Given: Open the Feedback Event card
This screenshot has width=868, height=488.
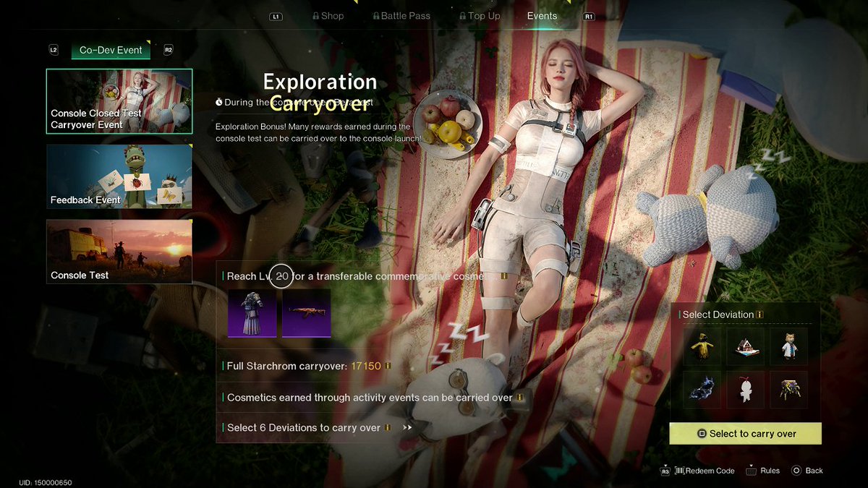Looking at the screenshot, I should [119, 176].
